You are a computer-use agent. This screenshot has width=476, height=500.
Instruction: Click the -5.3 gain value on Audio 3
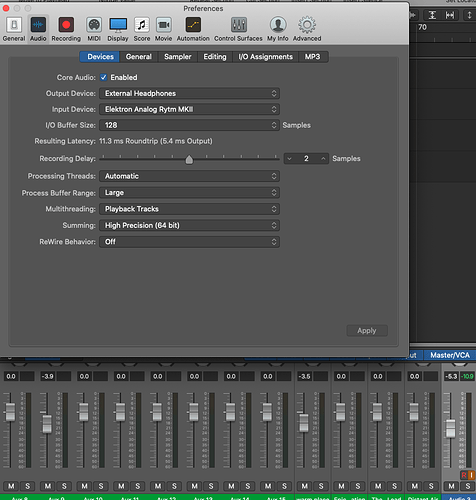tap(451, 376)
